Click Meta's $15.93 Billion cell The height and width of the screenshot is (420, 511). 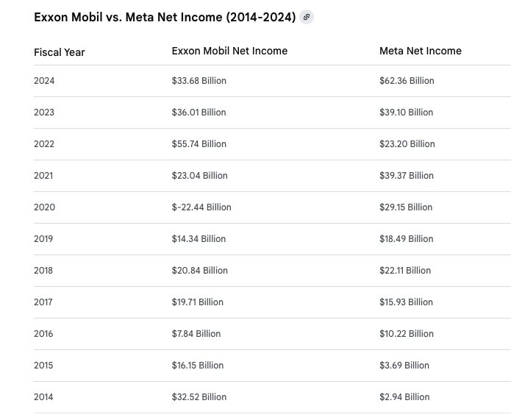[406, 302]
